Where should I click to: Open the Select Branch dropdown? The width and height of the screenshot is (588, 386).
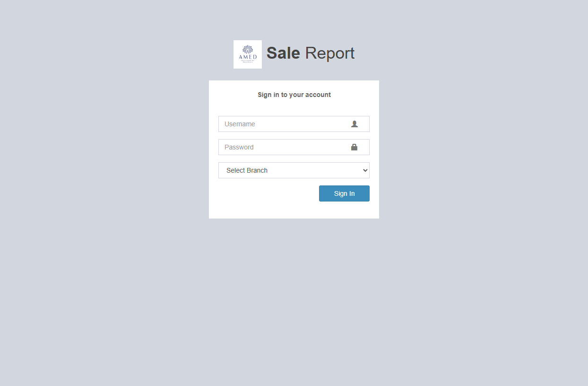294,170
